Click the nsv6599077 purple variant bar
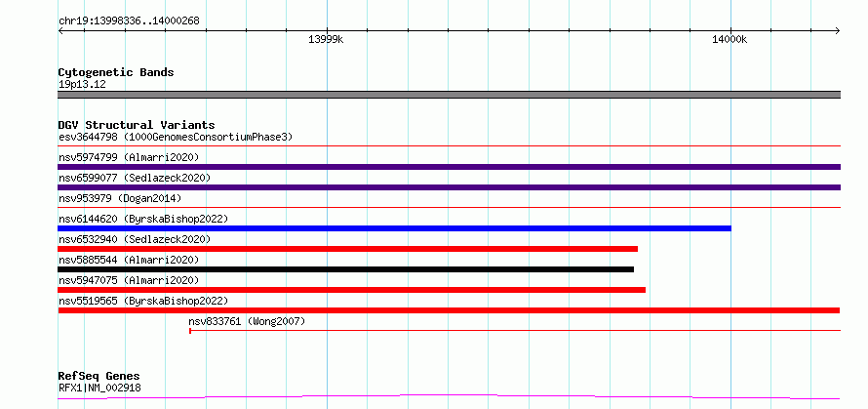 tap(449, 187)
